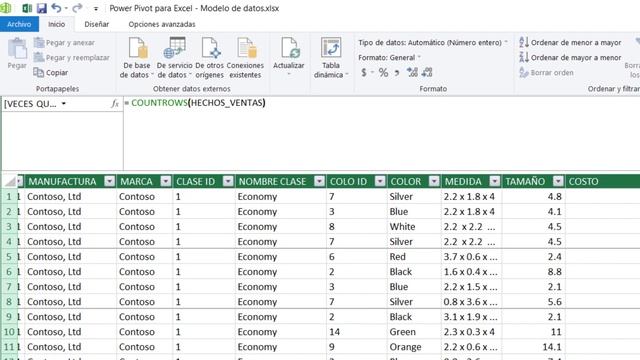Click the TAMAÑO cell 8.8
Image resolution: width=640 pixels, height=360 pixels.
[x=533, y=272]
